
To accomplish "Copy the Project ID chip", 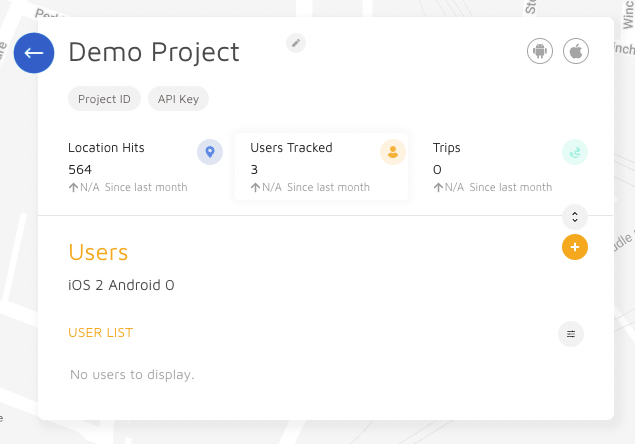I will click(105, 99).
